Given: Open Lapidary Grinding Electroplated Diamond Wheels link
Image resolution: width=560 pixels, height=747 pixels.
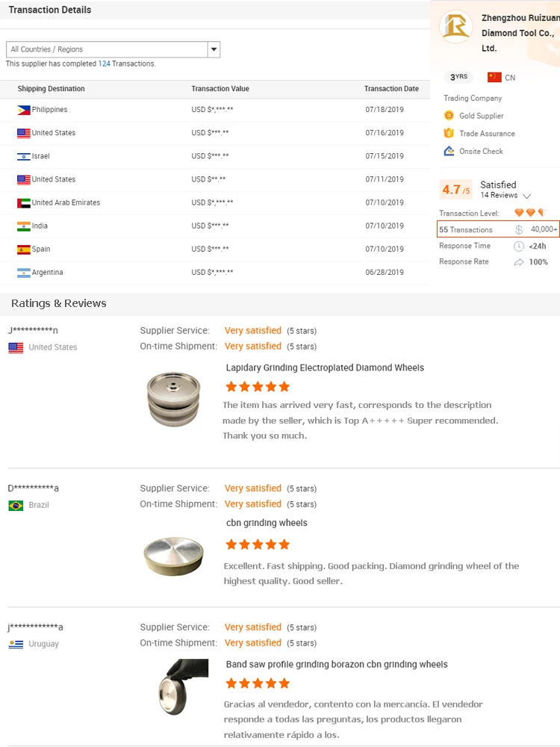Looking at the screenshot, I should click(x=325, y=368).
